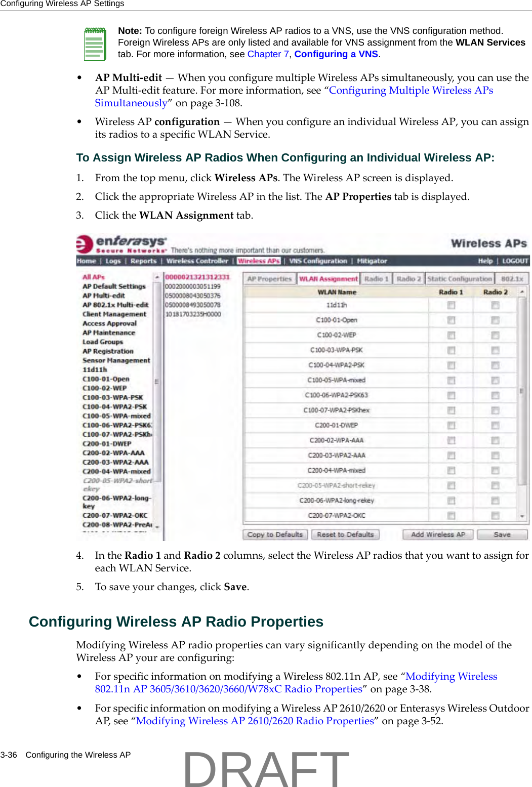Viewport: 532px width, 787px height.
Task: Select serial number 0000021321312331
Action: [197, 277]
